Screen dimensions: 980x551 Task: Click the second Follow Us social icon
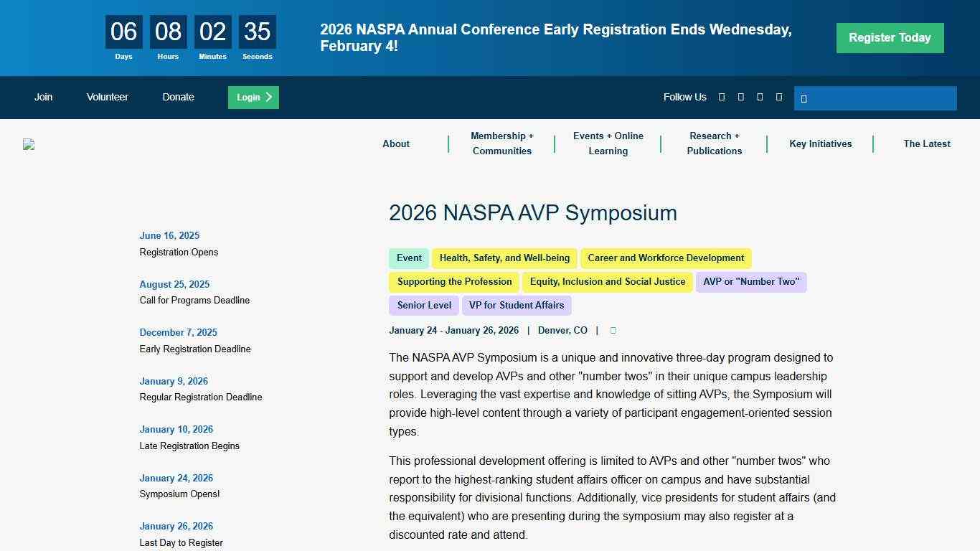740,97
